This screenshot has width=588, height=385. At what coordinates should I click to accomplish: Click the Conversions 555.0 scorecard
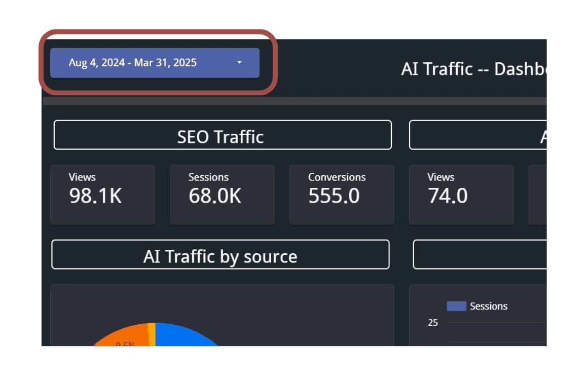(342, 195)
